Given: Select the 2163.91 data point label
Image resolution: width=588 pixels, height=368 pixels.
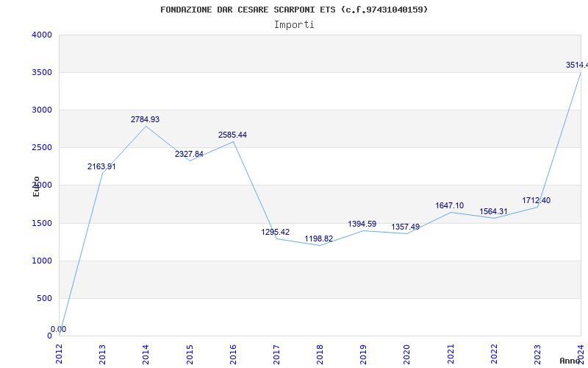Looking at the screenshot, I should tap(101, 166).
